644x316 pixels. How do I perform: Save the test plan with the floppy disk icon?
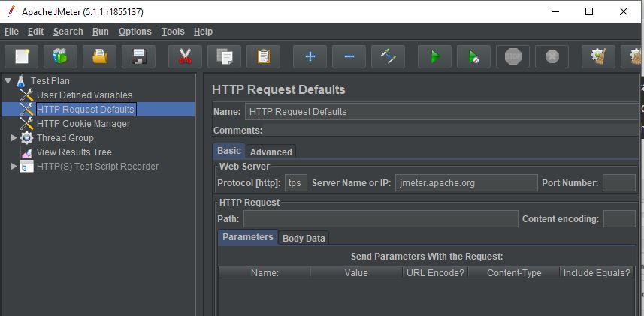pos(138,56)
